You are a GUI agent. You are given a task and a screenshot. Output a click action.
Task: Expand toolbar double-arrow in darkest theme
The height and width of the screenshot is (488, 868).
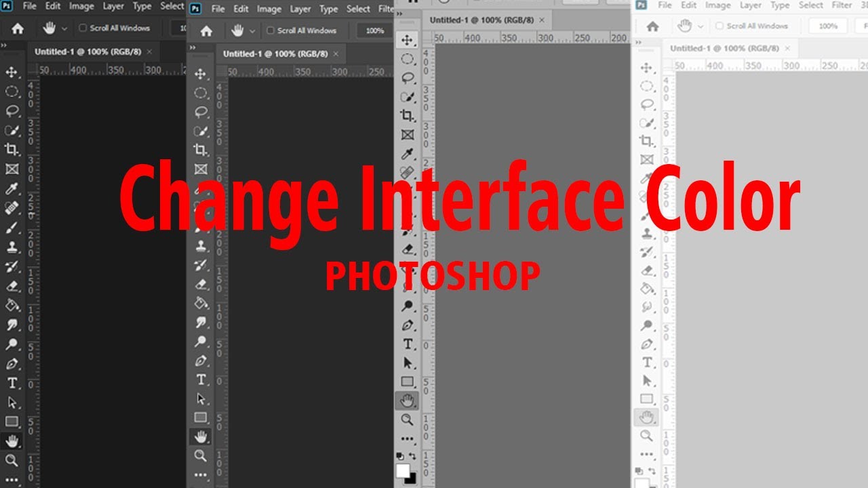pyautogui.click(x=4, y=45)
